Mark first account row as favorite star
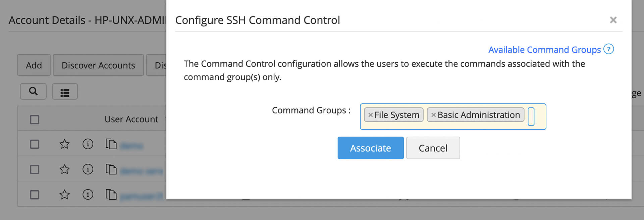This screenshot has width=644, height=220. coord(64,144)
